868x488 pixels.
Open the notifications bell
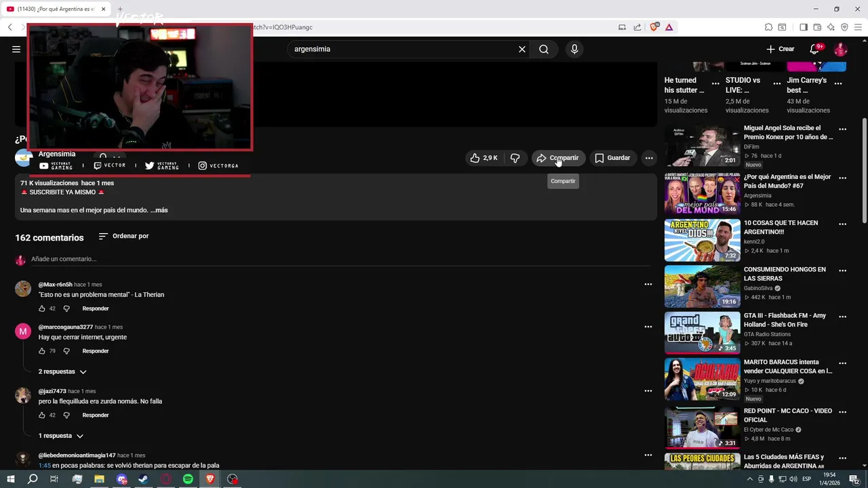(814, 49)
